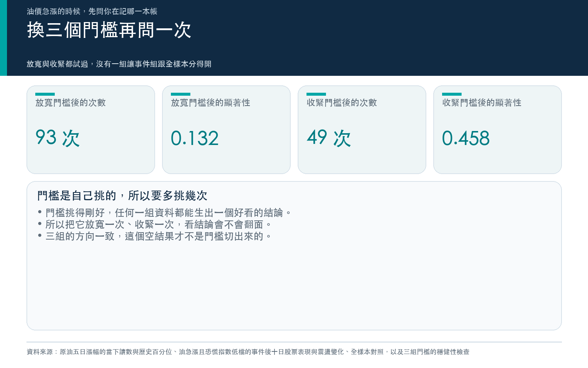Image resolution: width=588 pixels, height=368 pixels.
Task: Select the card label 放寬門檻後的次數
Action: point(71,103)
